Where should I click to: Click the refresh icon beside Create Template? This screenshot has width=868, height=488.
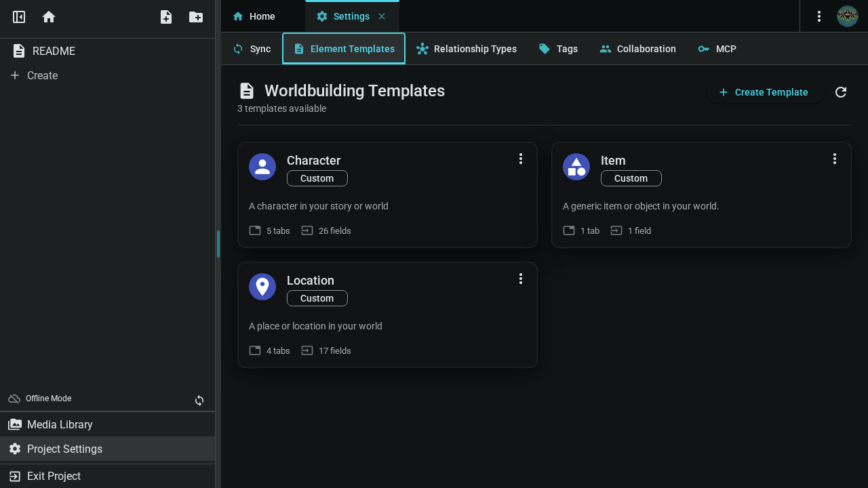(x=841, y=92)
